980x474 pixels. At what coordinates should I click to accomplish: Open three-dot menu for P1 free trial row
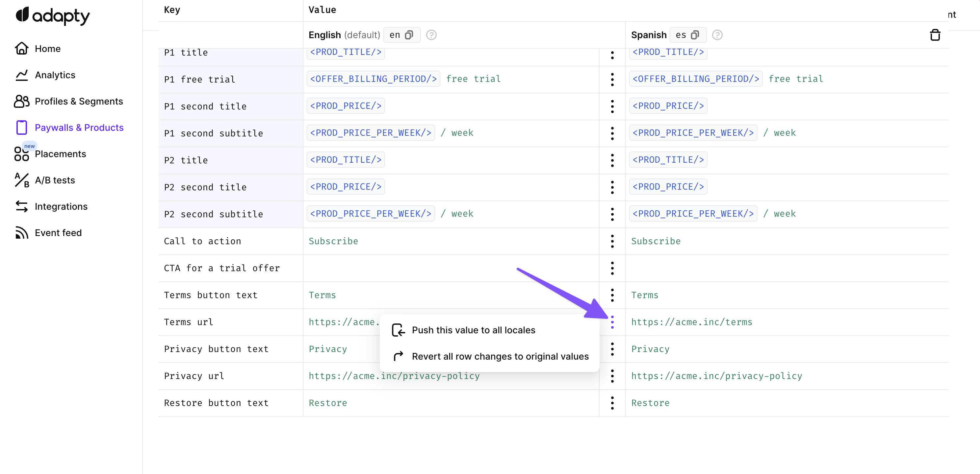612,80
